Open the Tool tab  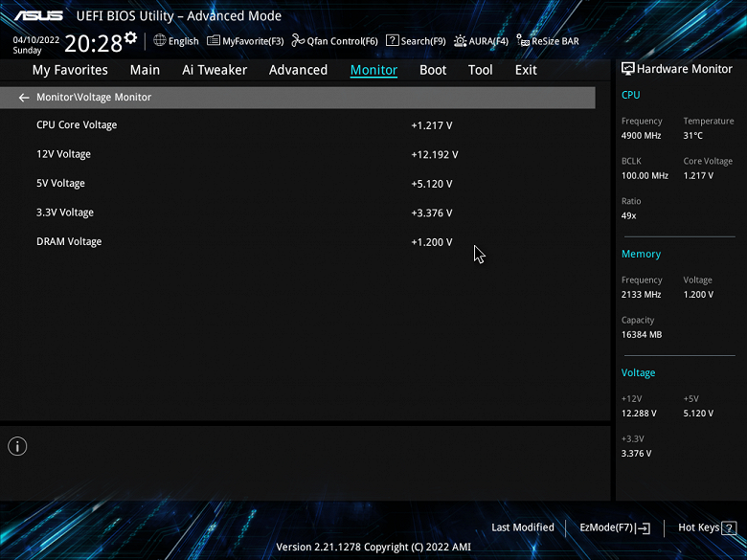pos(480,70)
